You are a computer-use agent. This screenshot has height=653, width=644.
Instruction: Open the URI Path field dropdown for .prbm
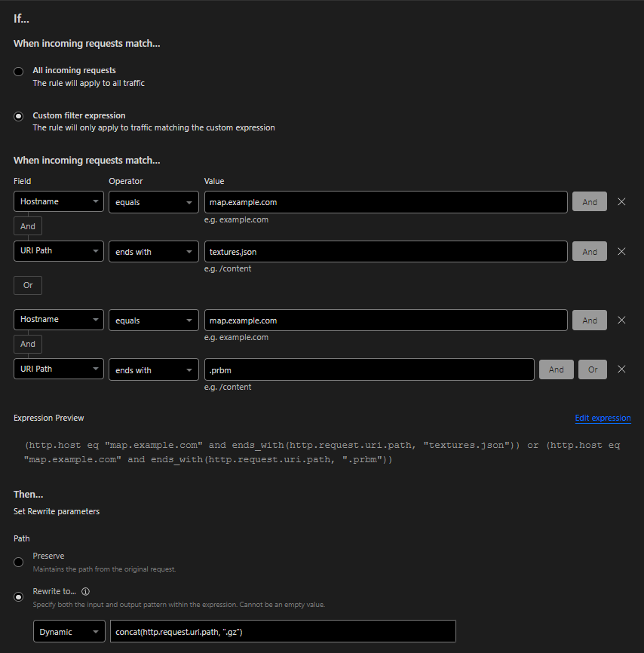(59, 369)
